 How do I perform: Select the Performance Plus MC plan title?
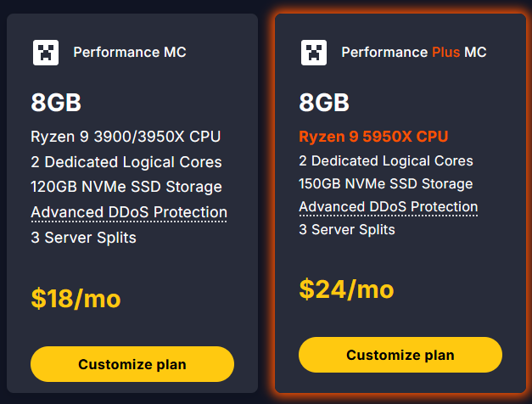tap(414, 53)
